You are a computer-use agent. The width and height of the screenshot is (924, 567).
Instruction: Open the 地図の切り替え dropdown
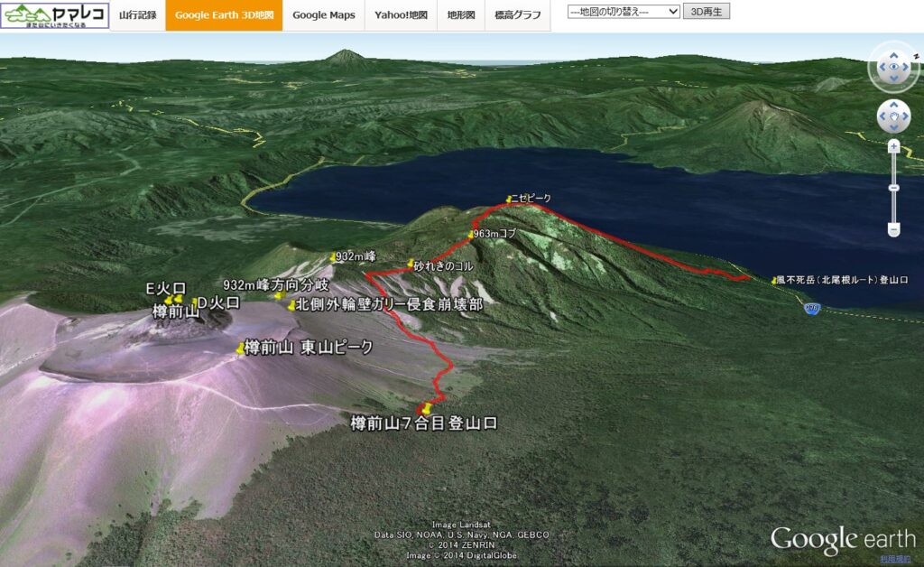click(x=623, y=12)
